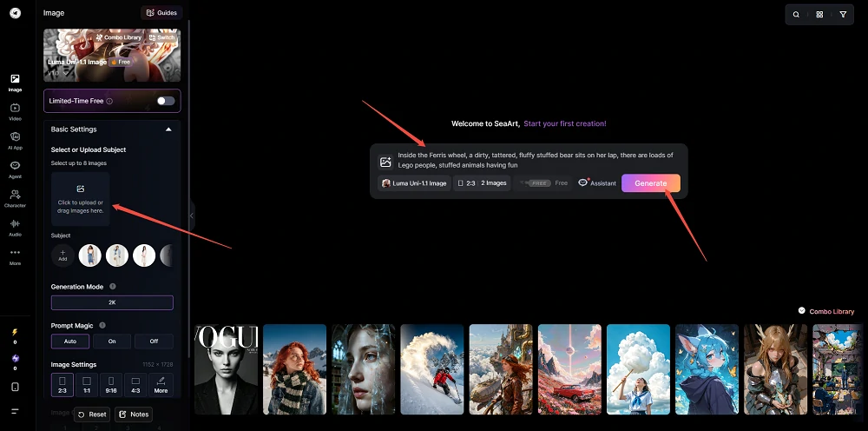Image resolution: width=868 pixels, height=431 pixels.
Task: Click the info icon beside Generation Mode
Action: pos(112,287)
